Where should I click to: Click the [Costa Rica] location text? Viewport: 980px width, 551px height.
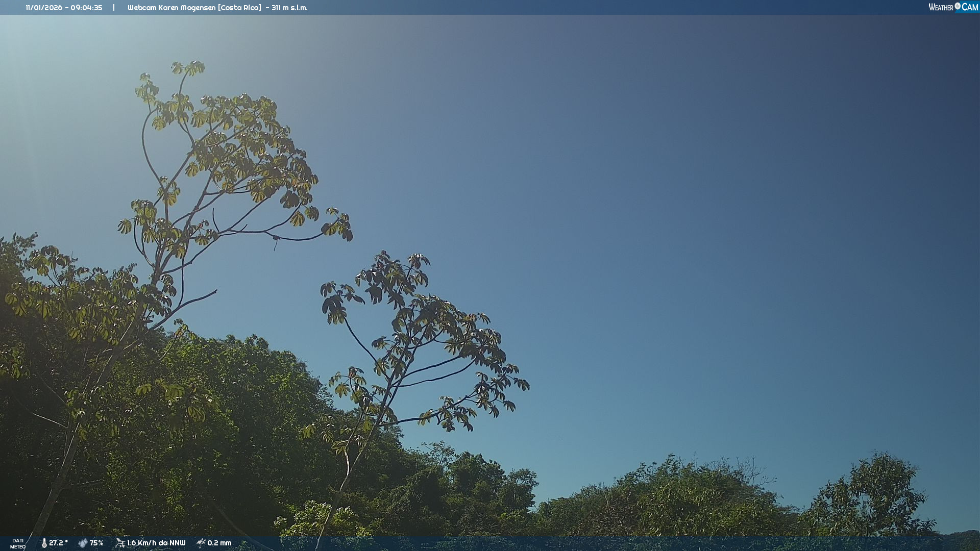[240, 8]
